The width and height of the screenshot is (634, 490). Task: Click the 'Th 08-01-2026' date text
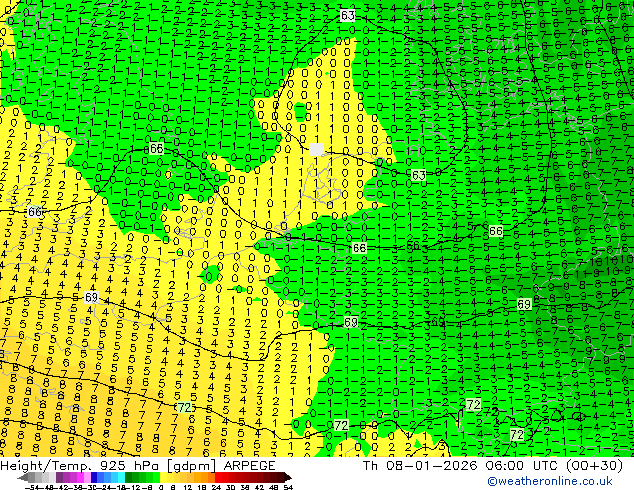[x=420, y=466]
